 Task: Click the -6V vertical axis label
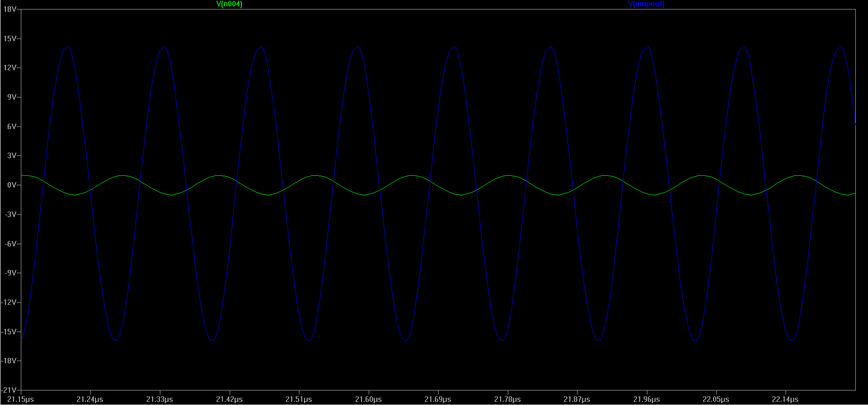10,244
